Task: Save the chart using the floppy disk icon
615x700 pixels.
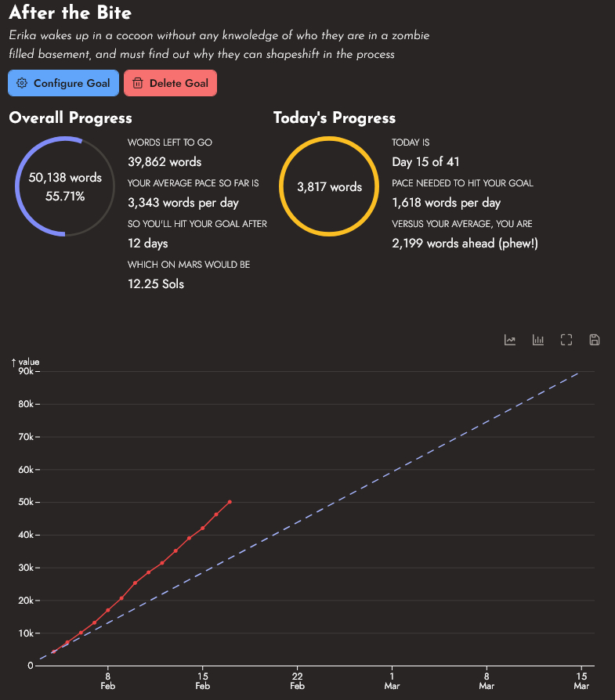Action: point(595,340)
